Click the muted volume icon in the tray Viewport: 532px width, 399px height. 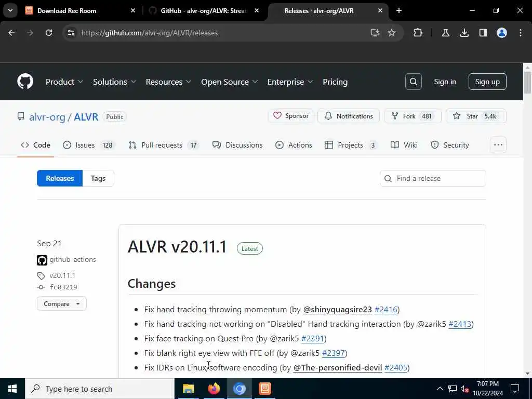(465, 389)
